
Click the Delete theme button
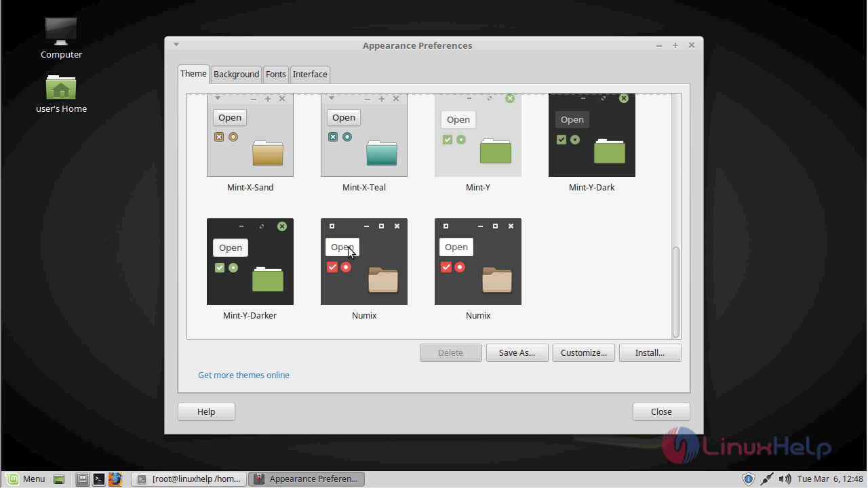pyautogui.click(x=451, y=352)
